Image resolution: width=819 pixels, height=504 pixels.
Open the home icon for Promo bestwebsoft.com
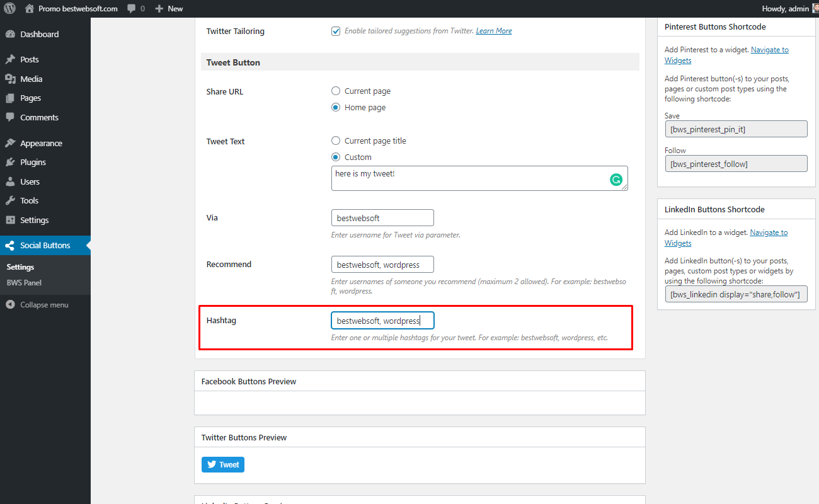[29, 9]
